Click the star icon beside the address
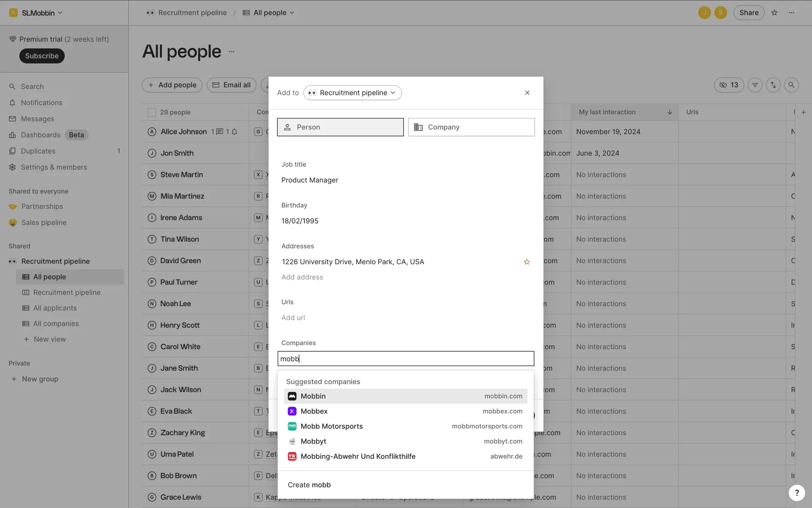Image resolution: width=812 pixels, height=508 pixels. (x=527, y=262)
